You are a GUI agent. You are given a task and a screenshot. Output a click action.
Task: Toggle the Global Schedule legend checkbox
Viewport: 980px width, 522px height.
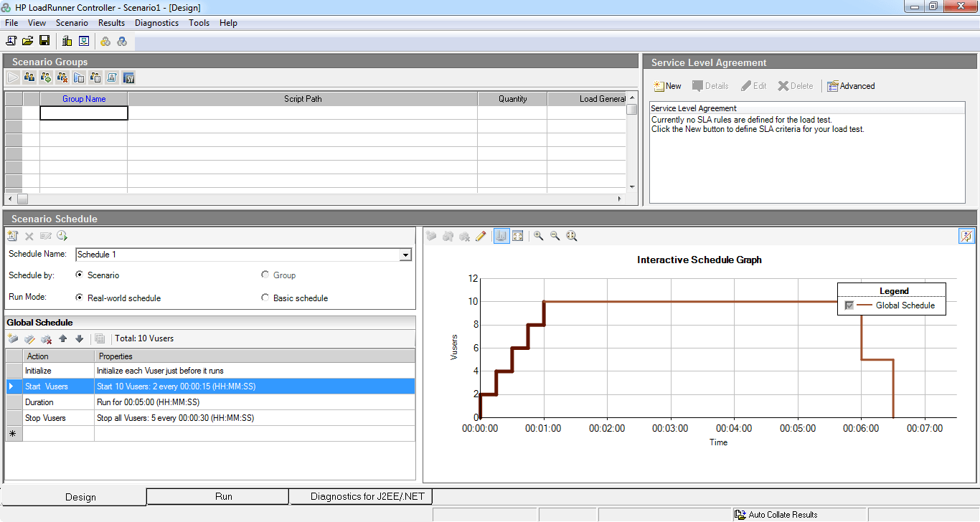[849, 305]
